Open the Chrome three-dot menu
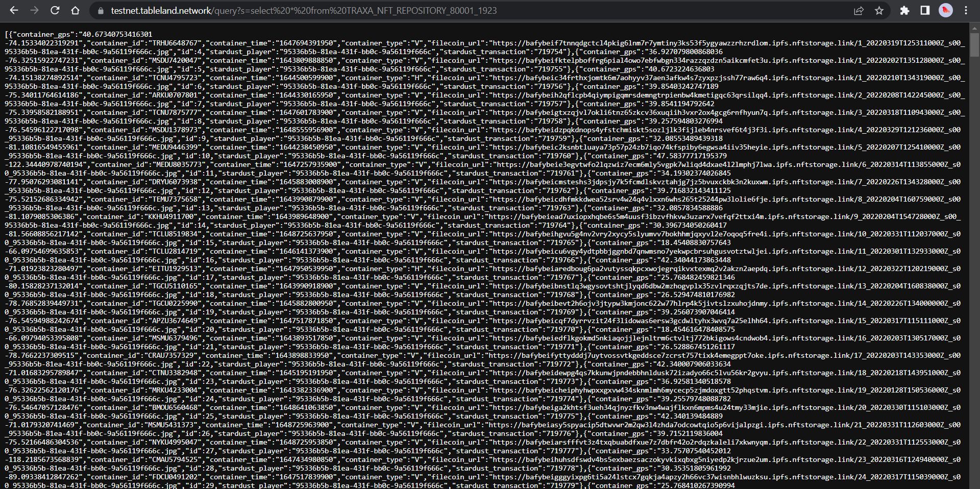The image size is (980, 489). click(966, 10)
